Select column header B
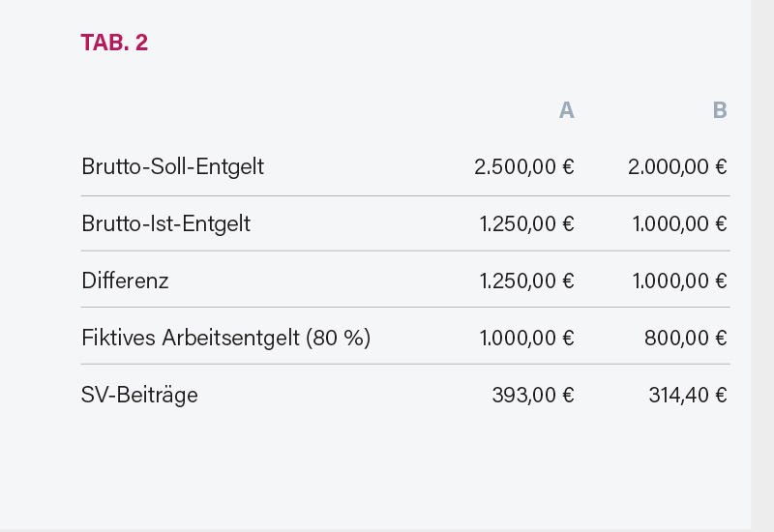Screen dimensions: 774x532 tap(719, 110)
